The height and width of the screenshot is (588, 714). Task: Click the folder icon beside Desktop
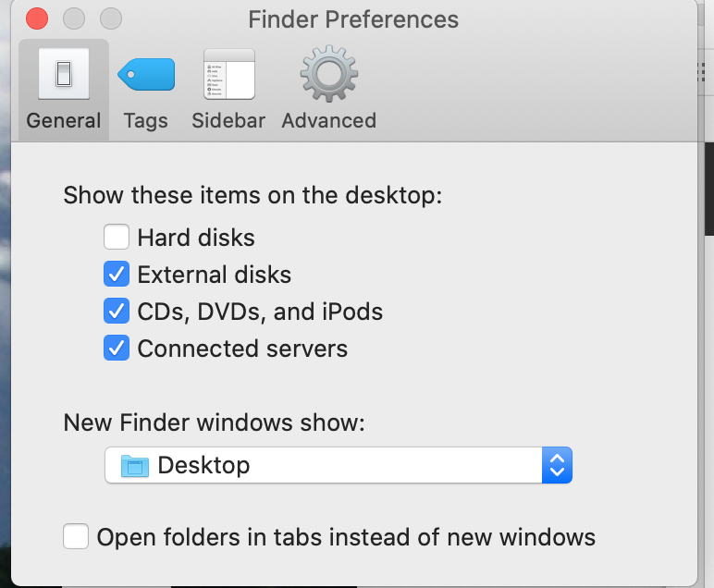[135, 465]
